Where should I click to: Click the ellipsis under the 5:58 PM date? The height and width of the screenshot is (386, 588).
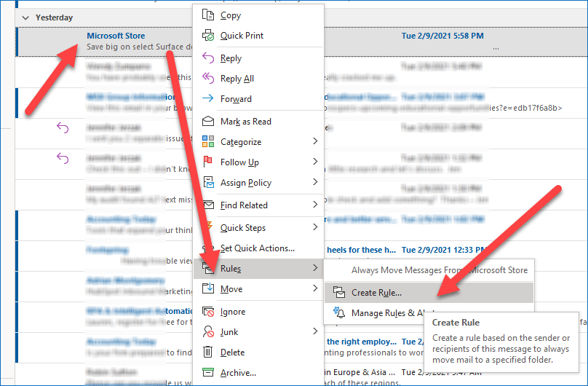click(x=496, y=48)
